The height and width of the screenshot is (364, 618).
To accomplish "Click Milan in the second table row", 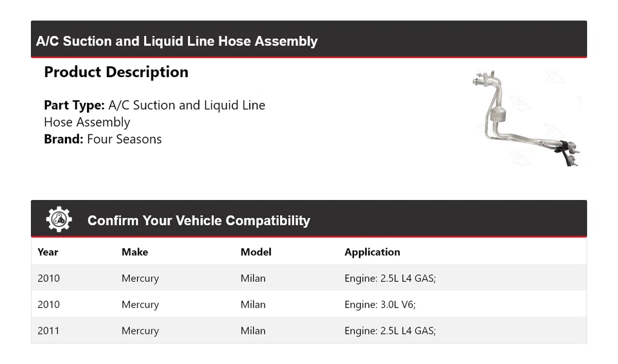I will (253, 305).
